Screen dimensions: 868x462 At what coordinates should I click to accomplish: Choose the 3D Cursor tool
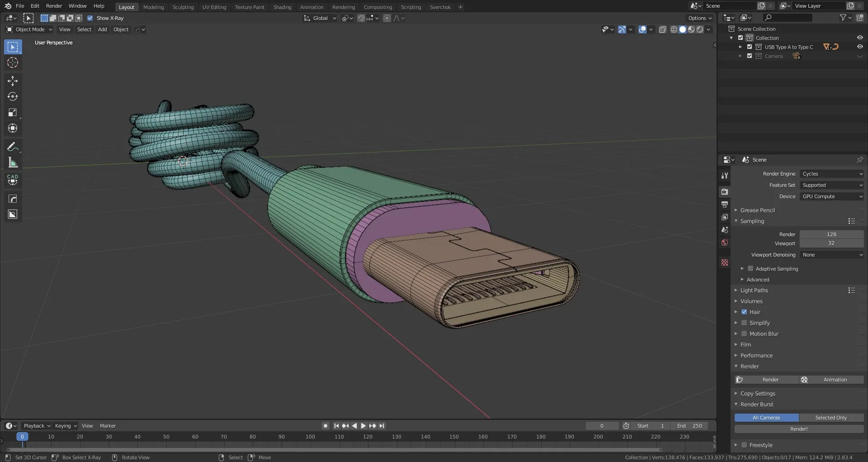[13, 63]
